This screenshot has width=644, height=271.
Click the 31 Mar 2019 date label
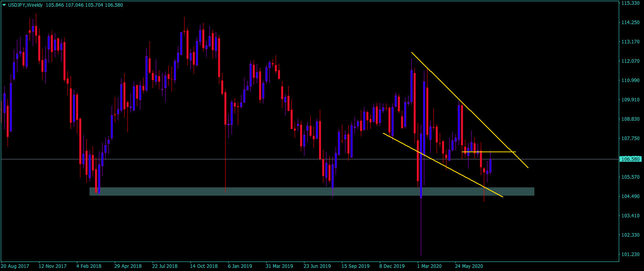click(279, 266)
